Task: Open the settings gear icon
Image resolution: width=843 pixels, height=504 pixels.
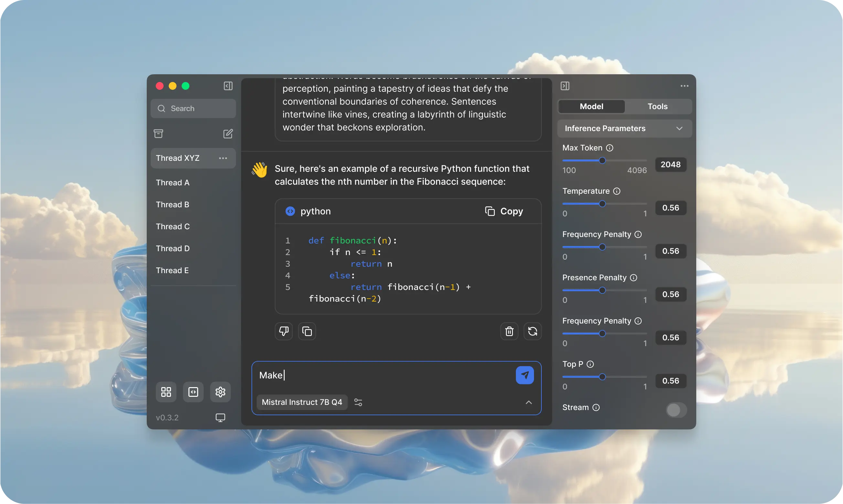Action: pyautogui.click(x=220, y=392)
